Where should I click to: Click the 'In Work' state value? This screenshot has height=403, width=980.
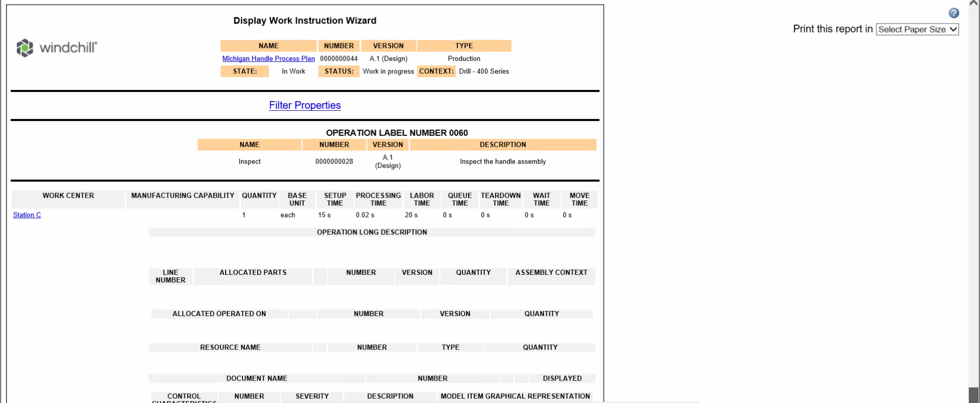(293, 72)
